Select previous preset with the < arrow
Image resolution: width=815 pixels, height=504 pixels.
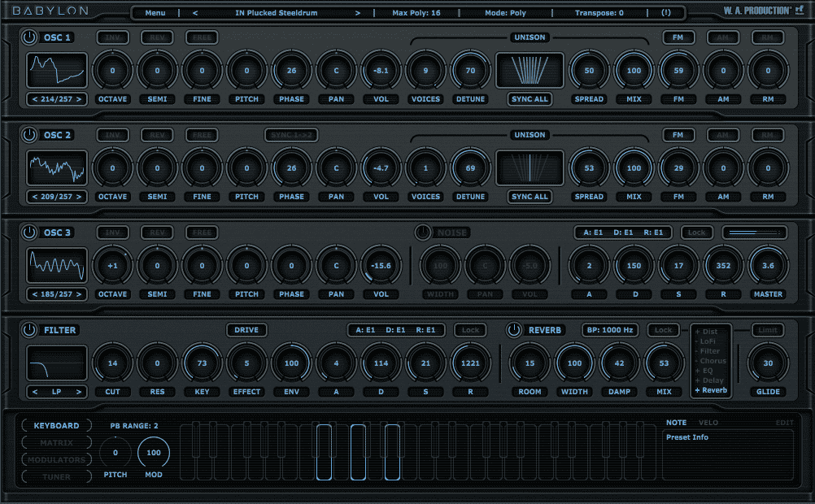195,12
